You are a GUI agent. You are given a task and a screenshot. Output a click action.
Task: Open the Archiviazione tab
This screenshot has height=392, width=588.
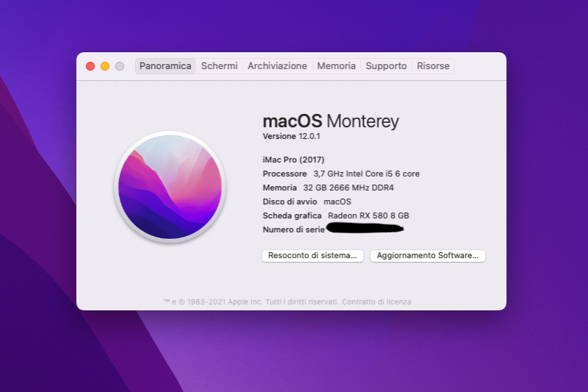point(277,66)
